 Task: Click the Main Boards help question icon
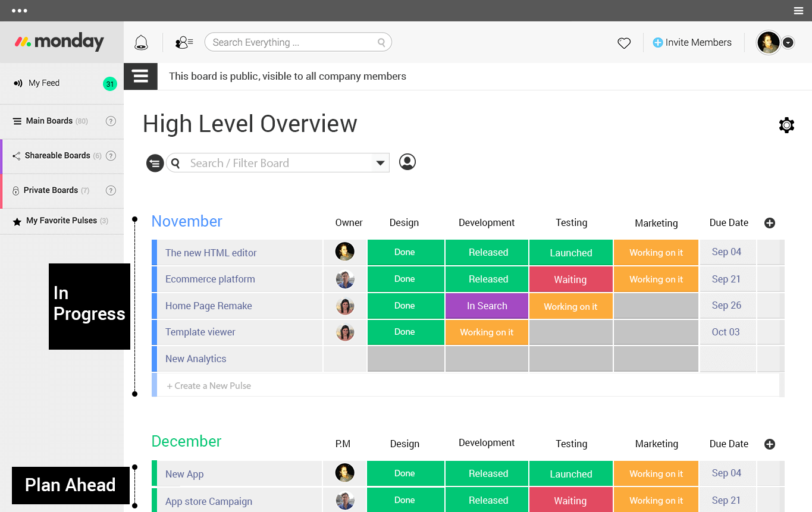point(111,121)
